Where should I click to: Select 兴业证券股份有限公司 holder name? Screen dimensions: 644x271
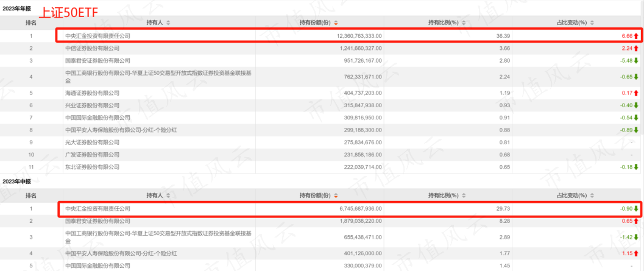point(93,105)
